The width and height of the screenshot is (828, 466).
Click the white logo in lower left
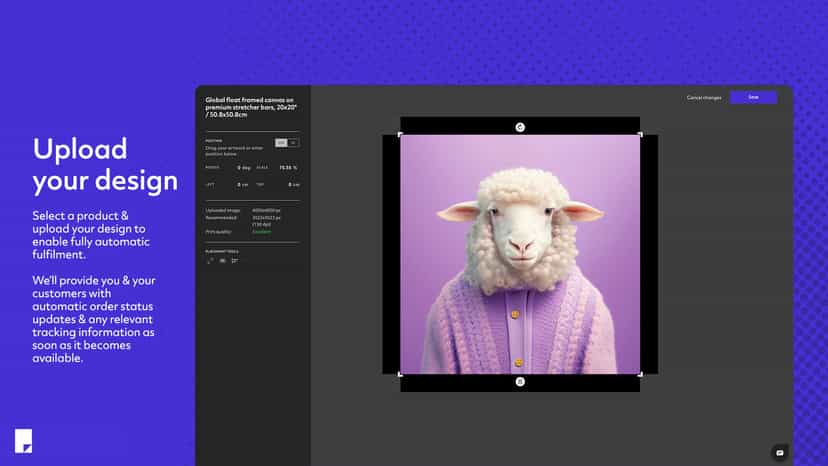tap(23, 441)
